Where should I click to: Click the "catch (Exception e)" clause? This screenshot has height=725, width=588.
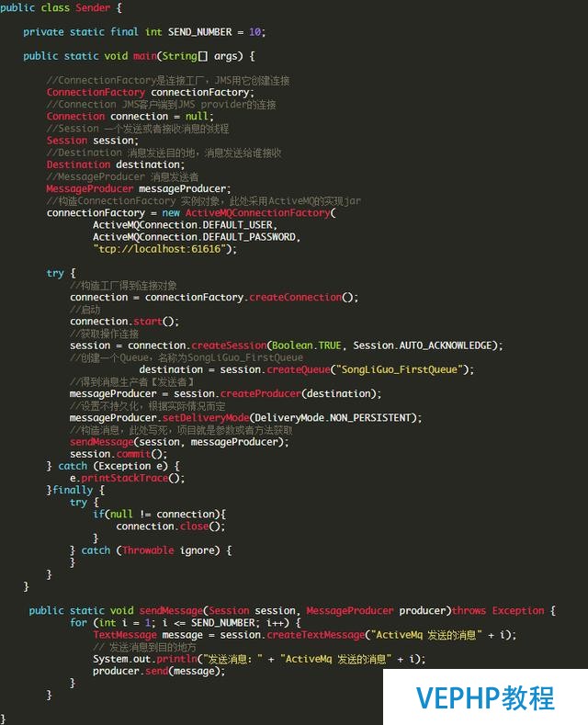point(113,466)
